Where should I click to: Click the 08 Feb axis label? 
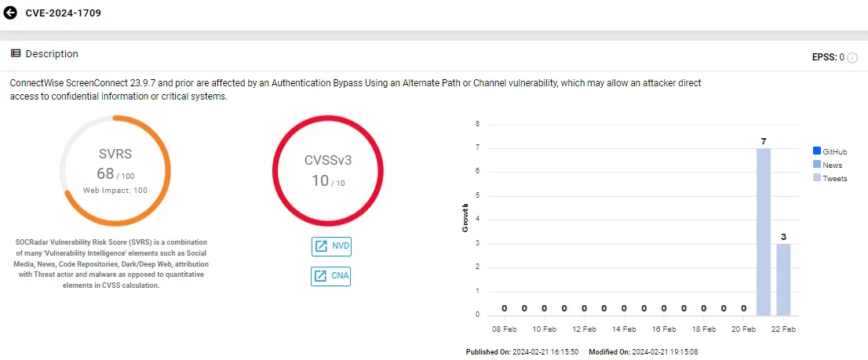click(505, 329)
